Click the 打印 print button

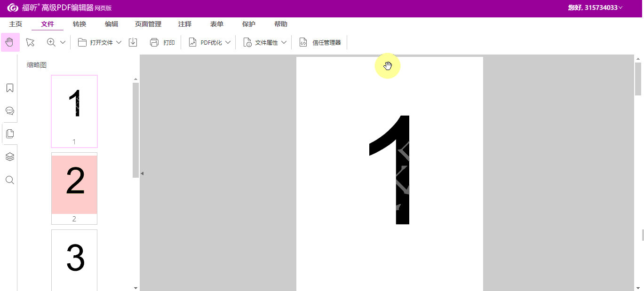(162, 42)
